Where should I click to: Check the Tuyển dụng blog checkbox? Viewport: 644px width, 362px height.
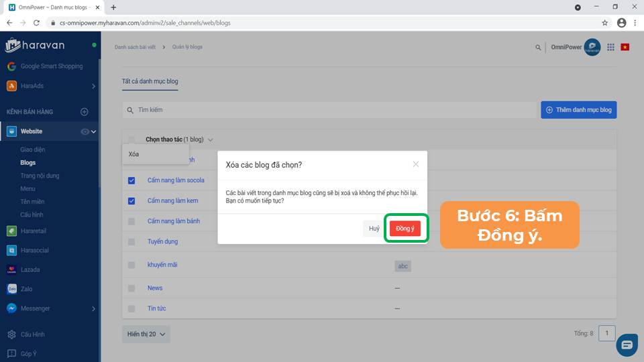pos(131,241)
